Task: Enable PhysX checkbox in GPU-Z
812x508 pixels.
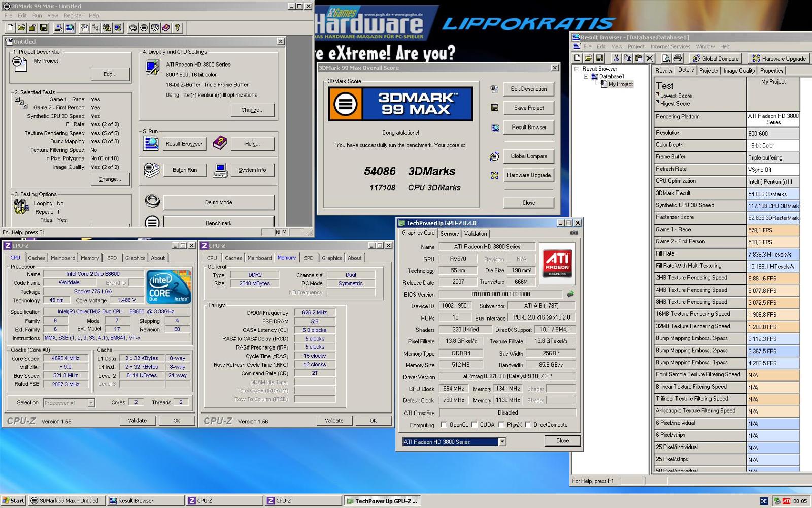Action: coord(501,425)
